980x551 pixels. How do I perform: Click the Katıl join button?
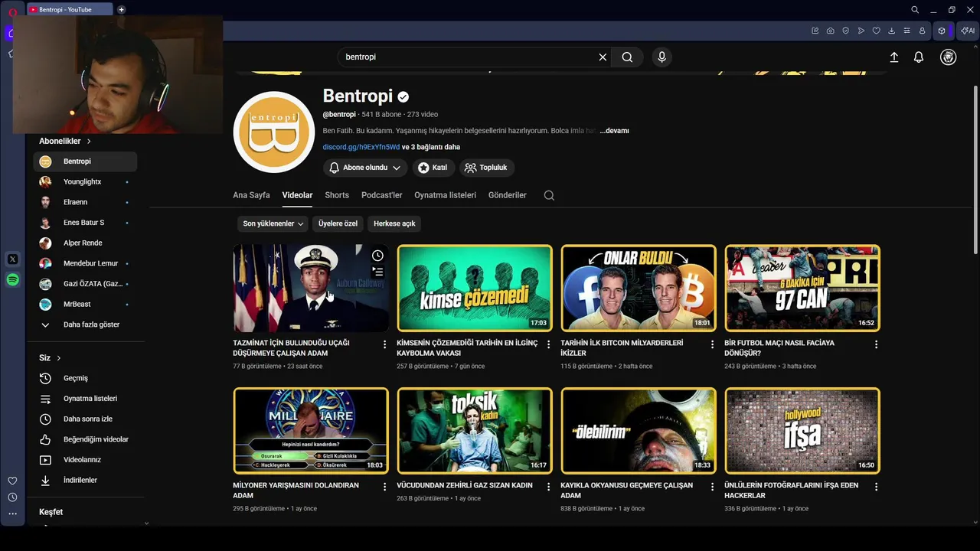[x=433, y=168]
